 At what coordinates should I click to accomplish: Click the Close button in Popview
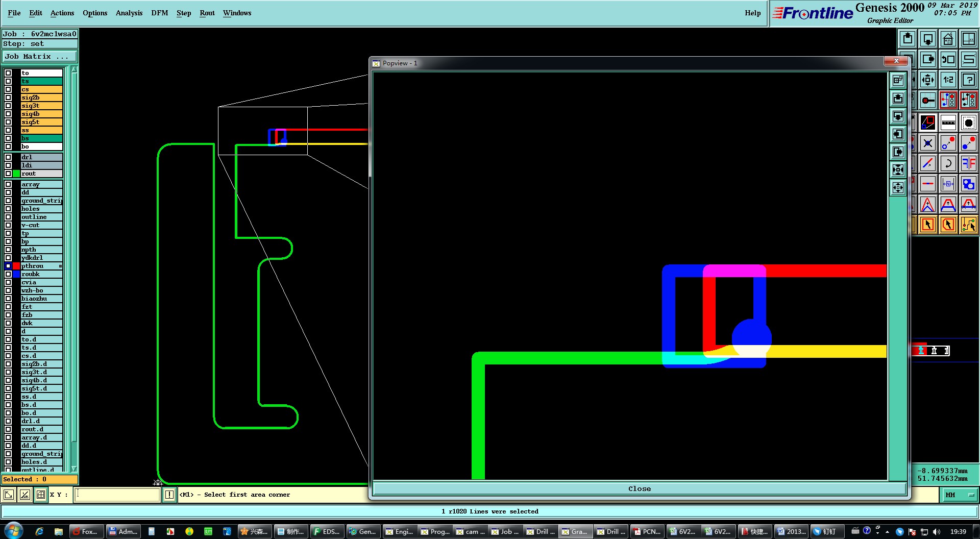[x=639, y=488]
